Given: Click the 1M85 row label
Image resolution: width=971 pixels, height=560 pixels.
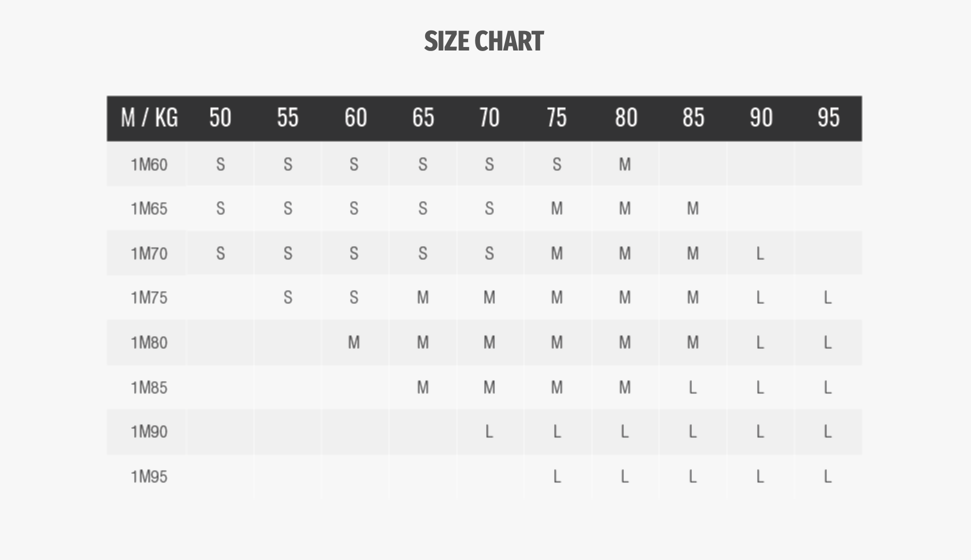Looking at the screenshot, I should point(149,387).
